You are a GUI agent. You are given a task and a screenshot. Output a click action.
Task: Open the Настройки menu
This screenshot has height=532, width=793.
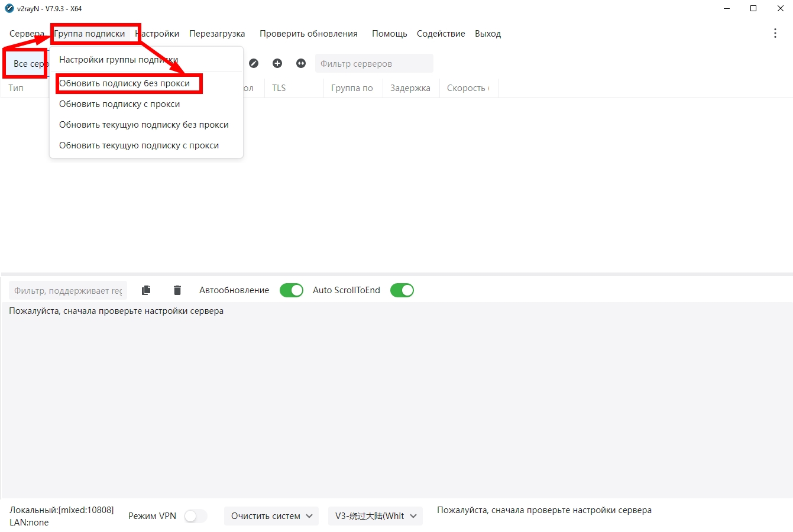coord(157,34)
